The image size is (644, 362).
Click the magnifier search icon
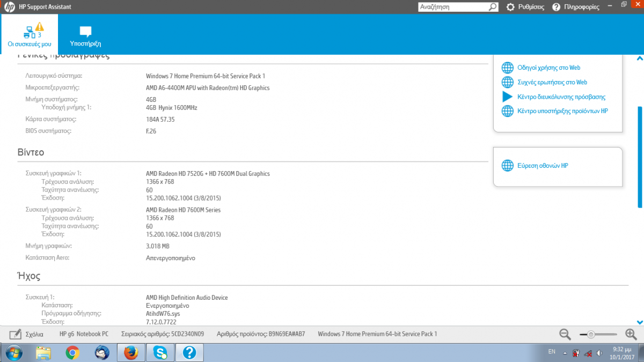pyautogui.click(x=493, y=7)
